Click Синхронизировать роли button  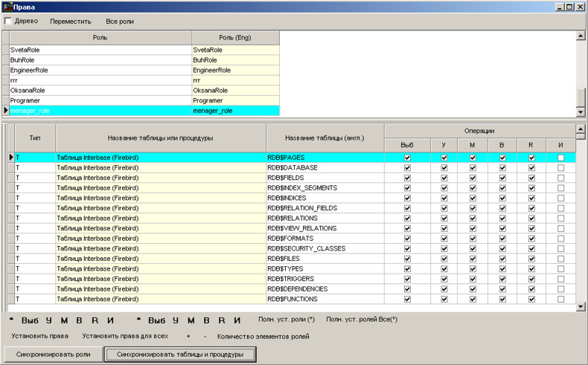coord(54,355)
